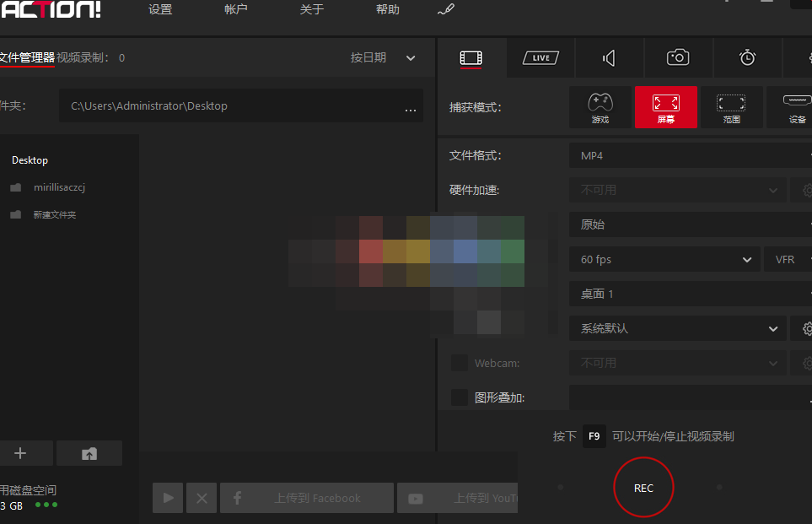812x524 pixels.
Task: Enable the 图形叠加 overlay checkbox
Action: (459, 397)
